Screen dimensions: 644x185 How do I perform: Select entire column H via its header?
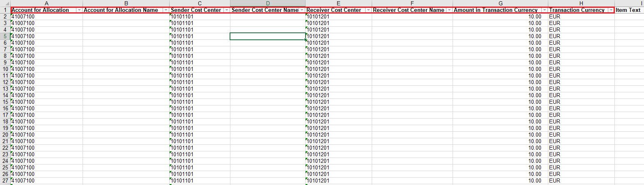tap(581, 3)
